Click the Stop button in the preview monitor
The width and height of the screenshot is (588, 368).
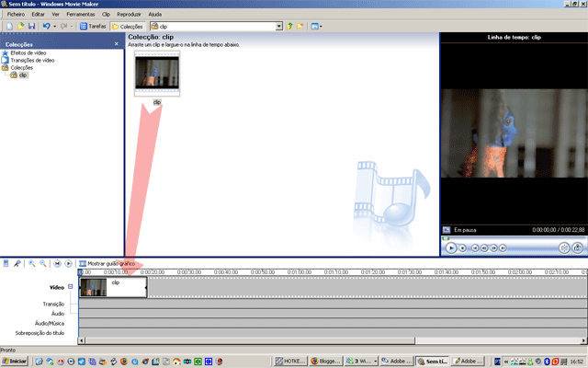tap(463, 247)
